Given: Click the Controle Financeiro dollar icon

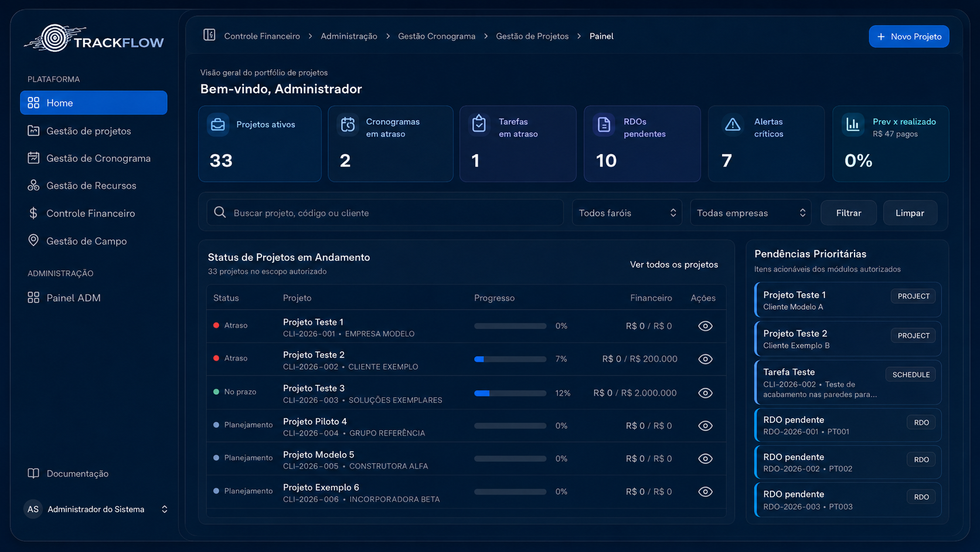Looking at the screenshot, I should (33, 213).
